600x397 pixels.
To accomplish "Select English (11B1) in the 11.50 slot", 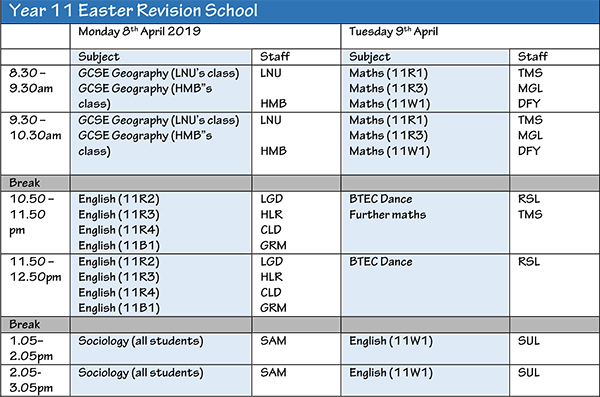I will [x=119, y=308].
